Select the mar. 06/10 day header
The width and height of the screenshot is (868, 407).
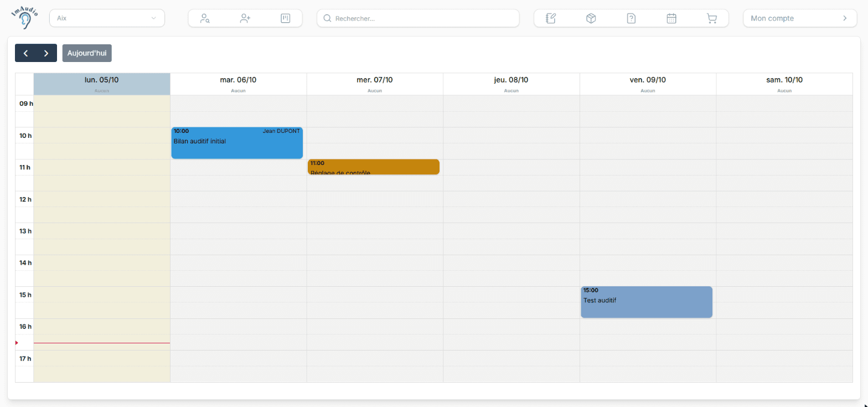[x=238, y=84]
